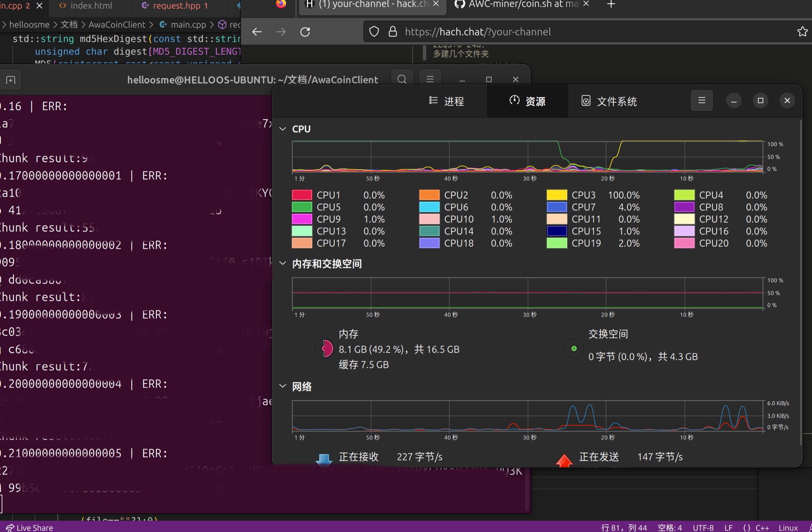The height and width of the screenshot is (532, 812).
Task: Click the terminal search icon
Action: point(402,80)
